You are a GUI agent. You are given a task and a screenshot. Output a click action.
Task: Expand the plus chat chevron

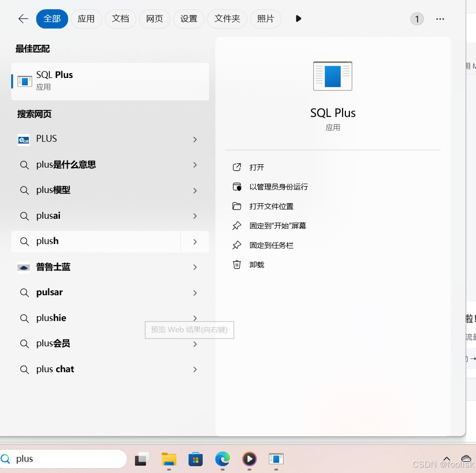pos(195,369)
